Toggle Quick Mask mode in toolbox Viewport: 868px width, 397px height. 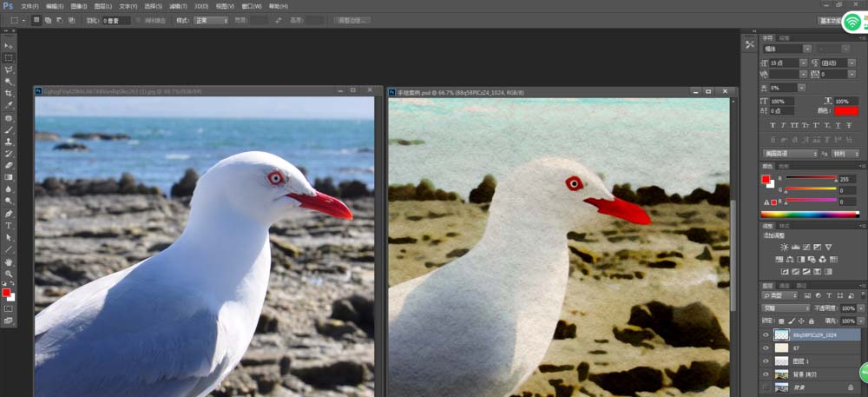9,308
